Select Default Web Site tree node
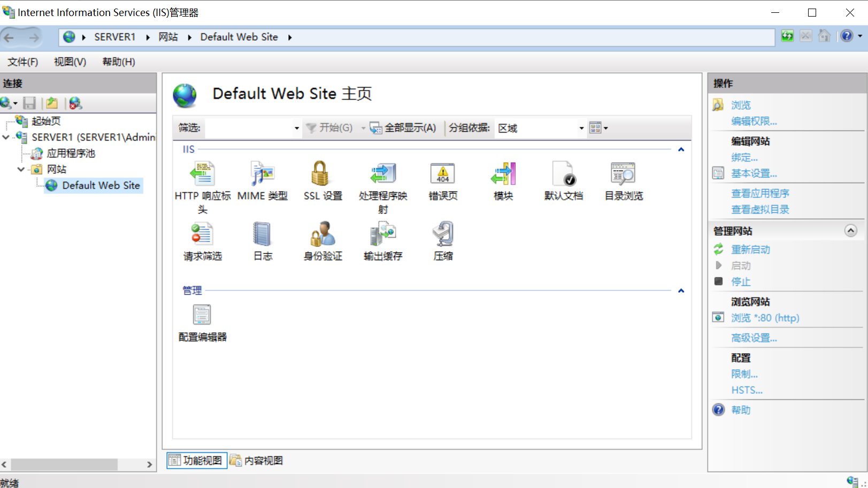Image resolution: width=868 pixels, height=488 pixels. pos(101,186)
